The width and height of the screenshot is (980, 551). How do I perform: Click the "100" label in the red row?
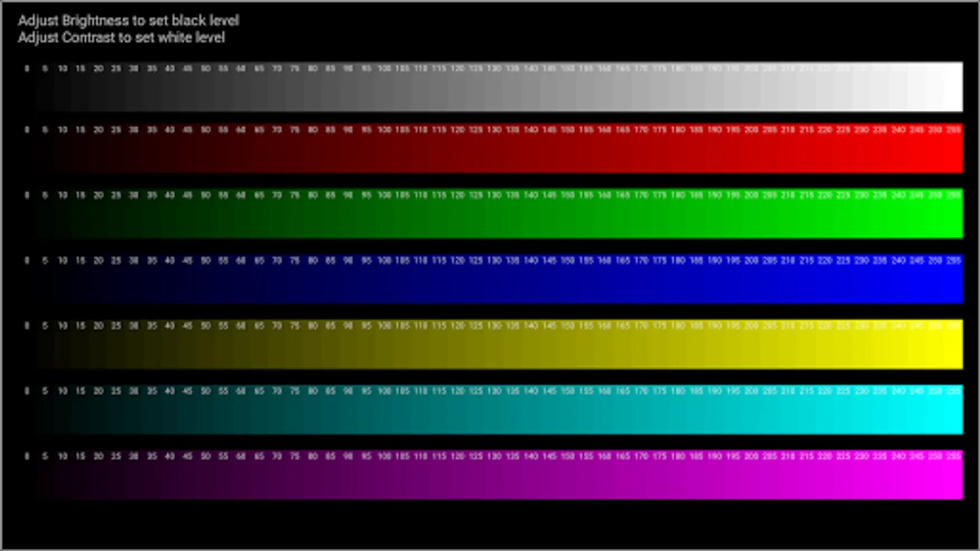click(x=384, y=130)
